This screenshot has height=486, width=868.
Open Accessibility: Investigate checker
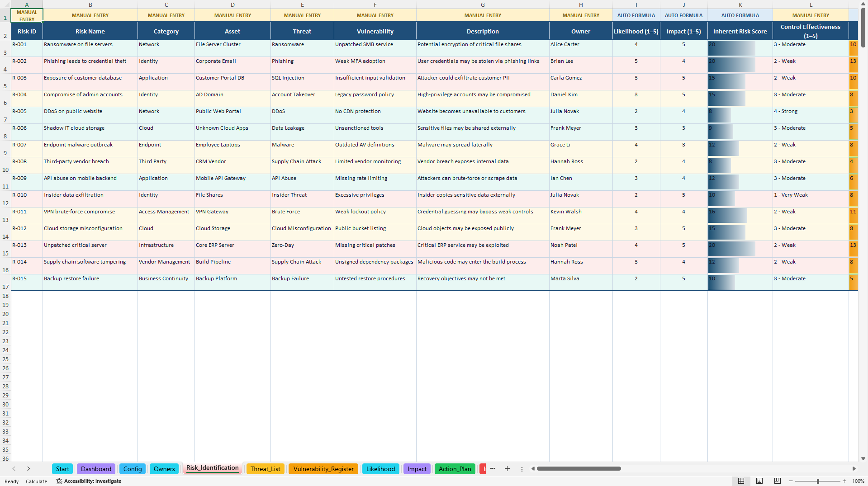pyautogui.click(x=89, y=481)
